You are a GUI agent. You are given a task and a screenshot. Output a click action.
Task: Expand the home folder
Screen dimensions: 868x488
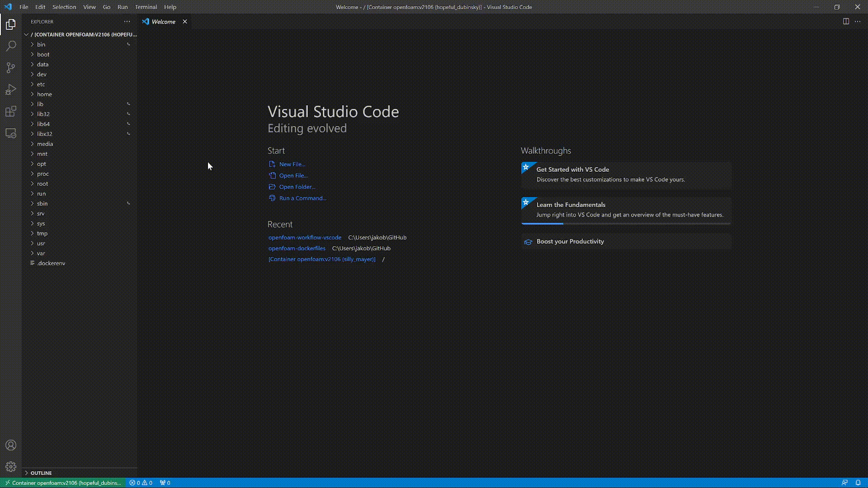[x=44, y=94]
